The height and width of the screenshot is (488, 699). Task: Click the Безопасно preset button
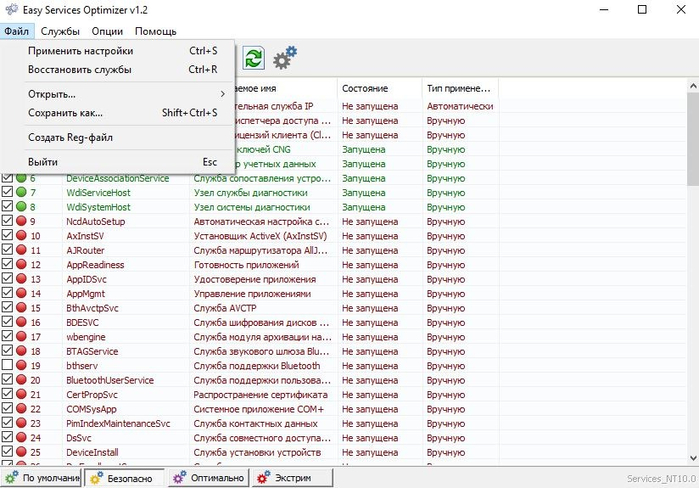coord(124,478)
